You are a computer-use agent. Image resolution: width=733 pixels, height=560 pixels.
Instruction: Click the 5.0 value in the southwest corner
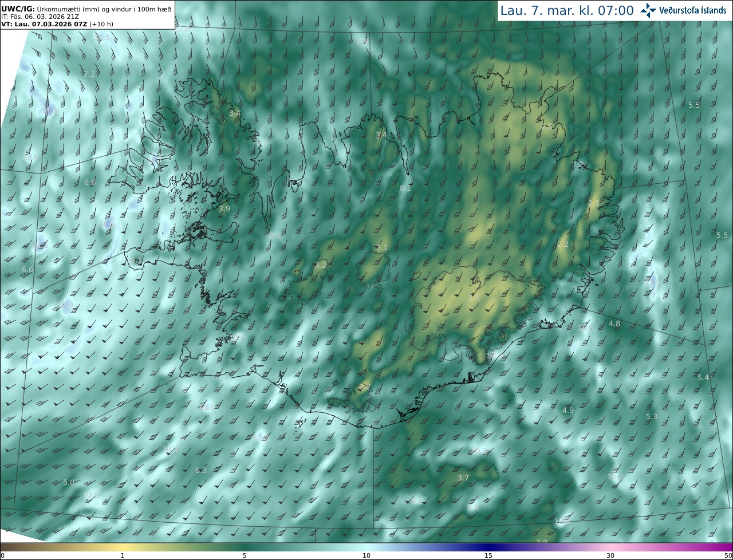coord(69,483)
